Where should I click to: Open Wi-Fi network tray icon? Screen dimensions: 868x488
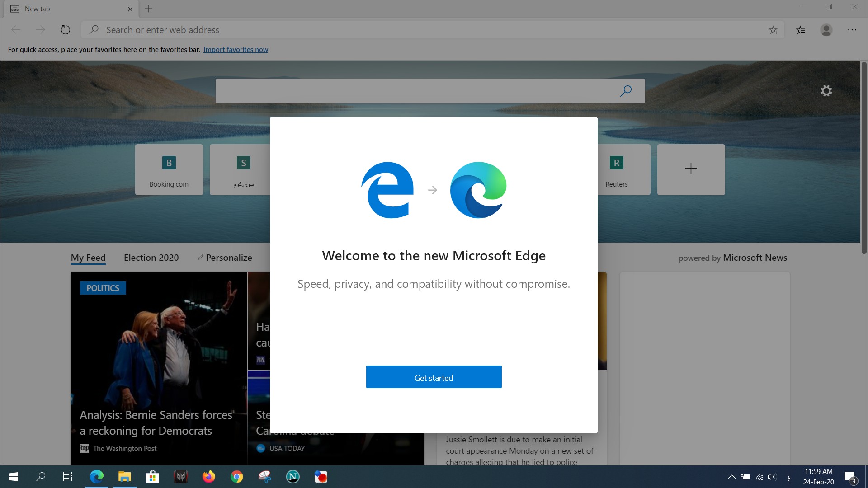pos(759,477)
